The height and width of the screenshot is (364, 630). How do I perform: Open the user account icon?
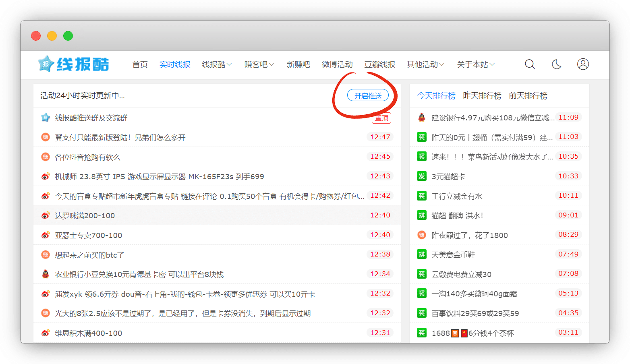pos(583,64)
